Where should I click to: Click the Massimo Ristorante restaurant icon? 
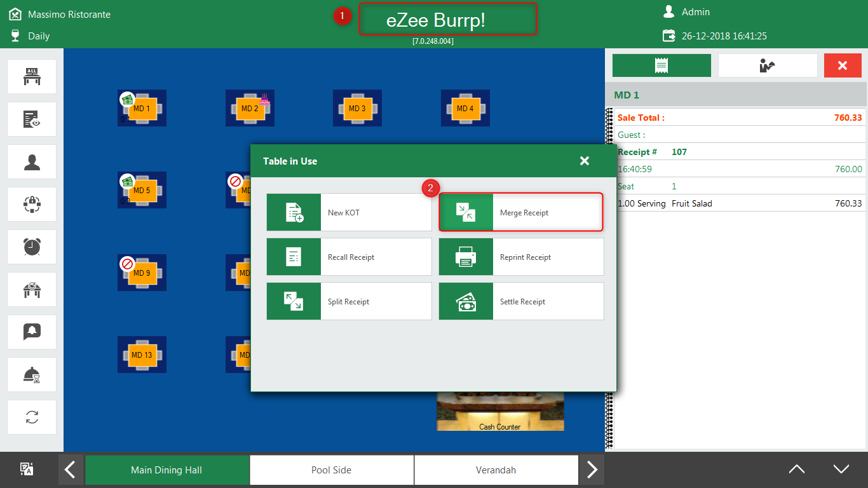15,13
